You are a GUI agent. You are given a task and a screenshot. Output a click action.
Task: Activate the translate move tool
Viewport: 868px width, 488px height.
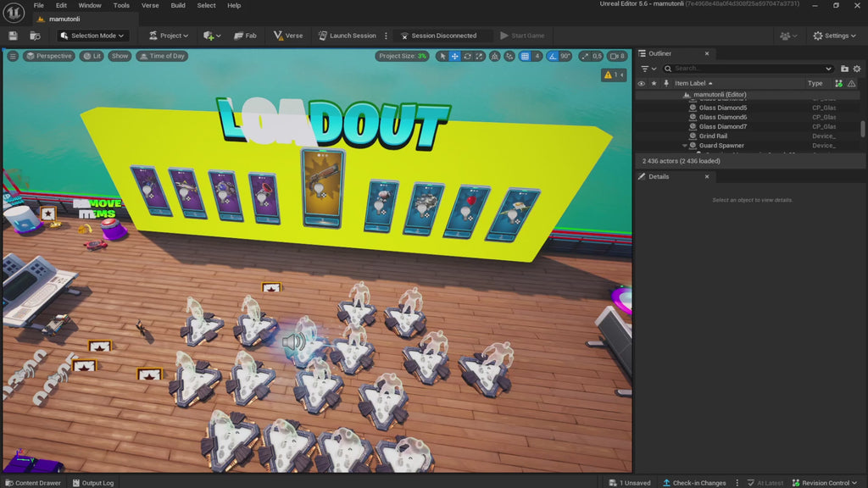[x=454, y=56]
